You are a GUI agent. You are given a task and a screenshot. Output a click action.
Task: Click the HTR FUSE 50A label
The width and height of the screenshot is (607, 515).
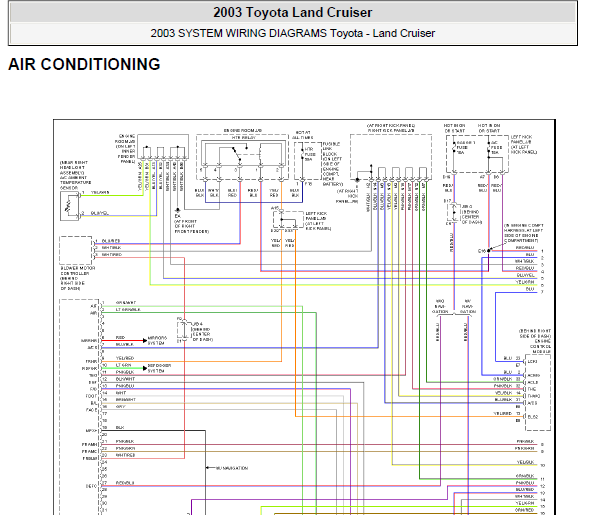[x=309, y=154]
